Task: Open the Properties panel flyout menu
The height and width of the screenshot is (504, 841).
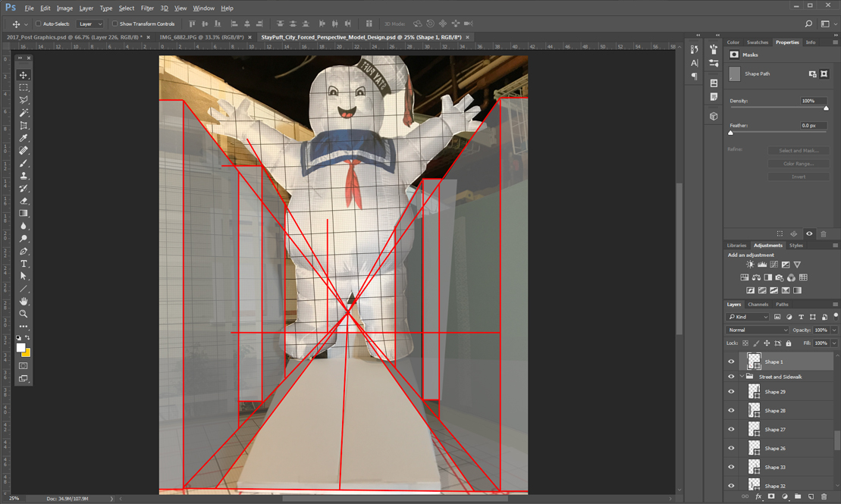Action: pos(835,42)
